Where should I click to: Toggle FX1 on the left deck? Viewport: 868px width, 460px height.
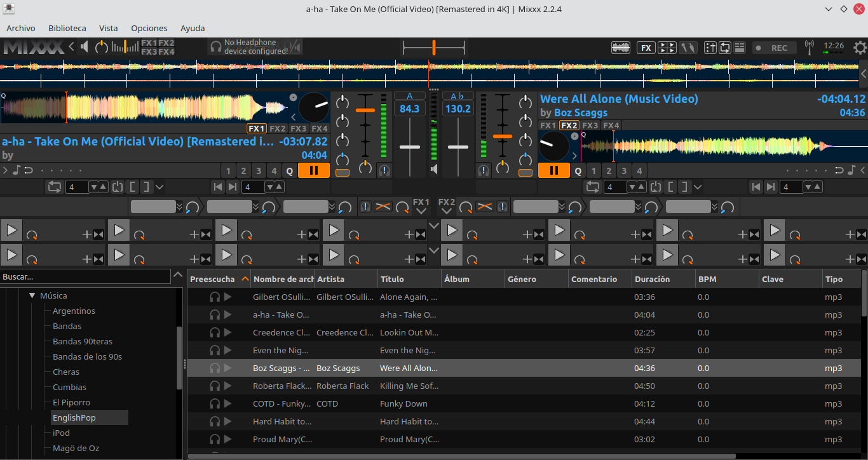257,128
